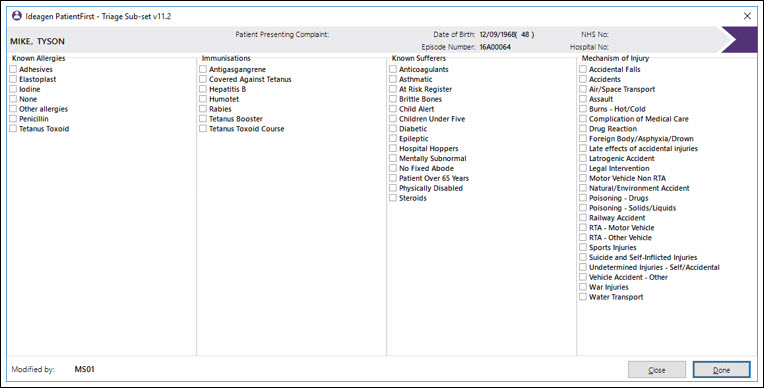Image resolution: width=764 pixels, height=388 pixels.
Task: Tick Other allergies checkbox
Action: pos(13,109)
